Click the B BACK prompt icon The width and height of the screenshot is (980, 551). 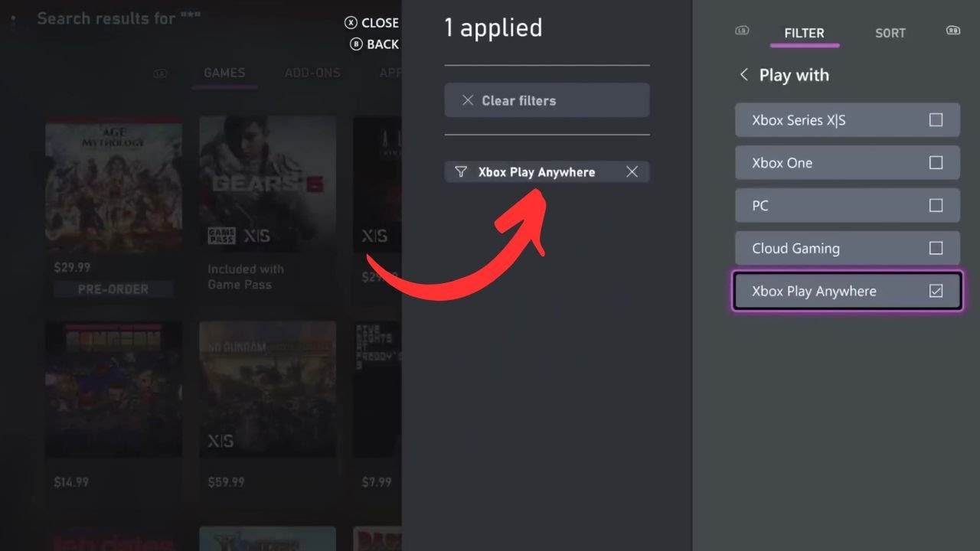point(356,44)
